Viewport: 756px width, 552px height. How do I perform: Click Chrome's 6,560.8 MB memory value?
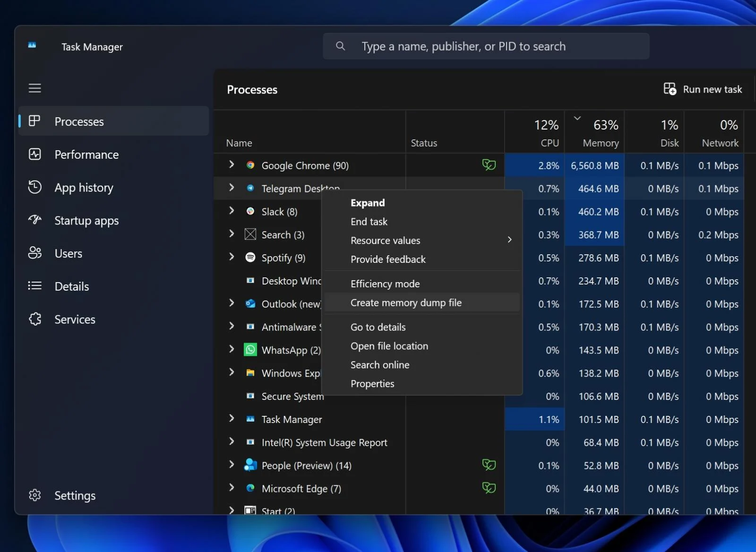click(594, 165)
